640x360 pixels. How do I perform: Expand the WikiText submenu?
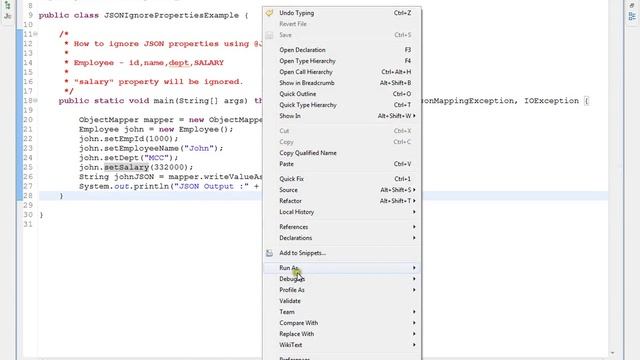point(342,345)
